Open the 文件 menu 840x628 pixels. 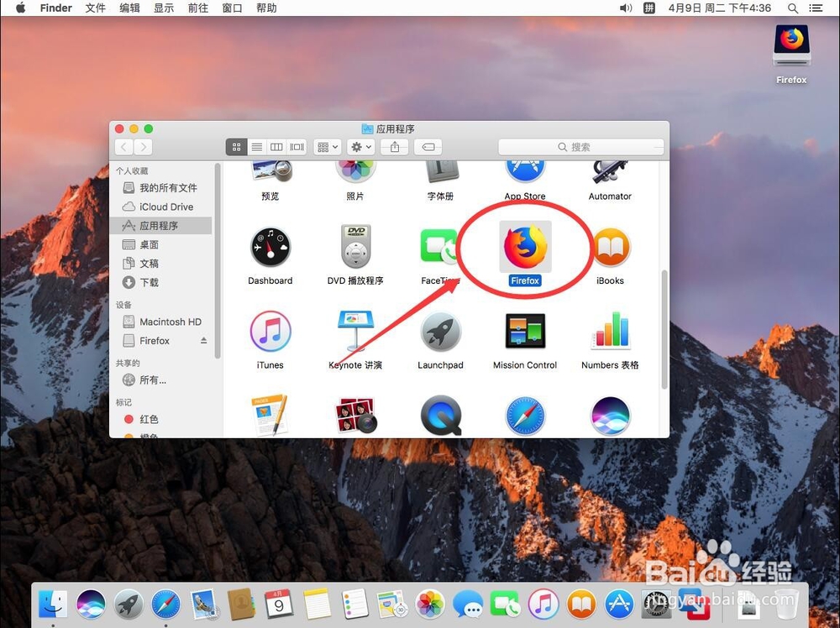[96, 8]
